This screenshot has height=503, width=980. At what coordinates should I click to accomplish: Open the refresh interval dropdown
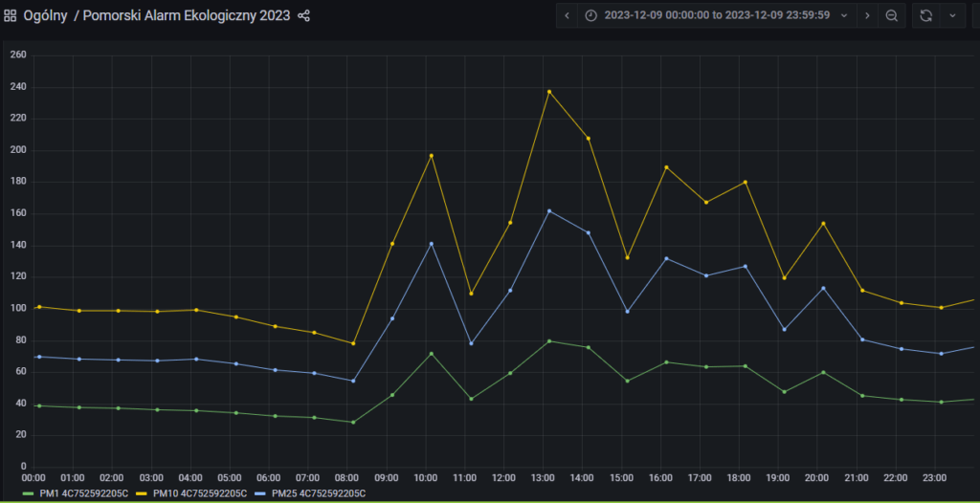[952, 15]
